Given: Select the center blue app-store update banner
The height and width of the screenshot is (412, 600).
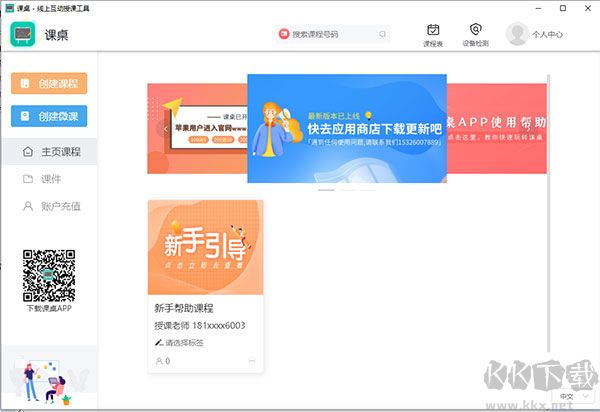Looking at the screenshot, I should pyautogui.click(x=346, y=128).
